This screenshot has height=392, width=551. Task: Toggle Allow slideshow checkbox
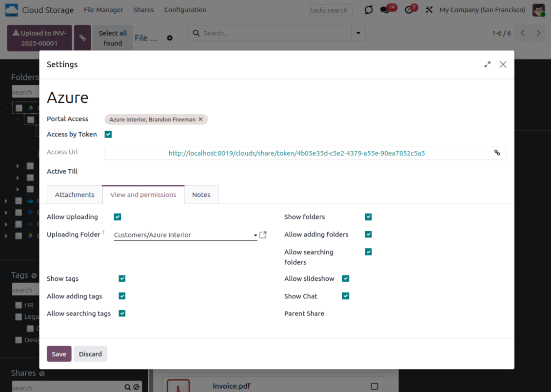coord(346,279)
